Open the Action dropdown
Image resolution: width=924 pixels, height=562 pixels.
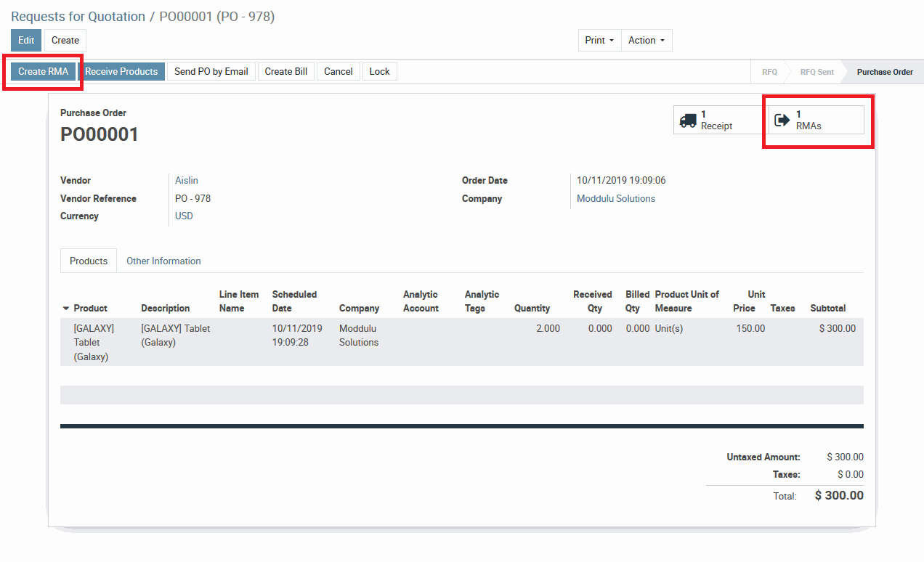coord(647,41)
